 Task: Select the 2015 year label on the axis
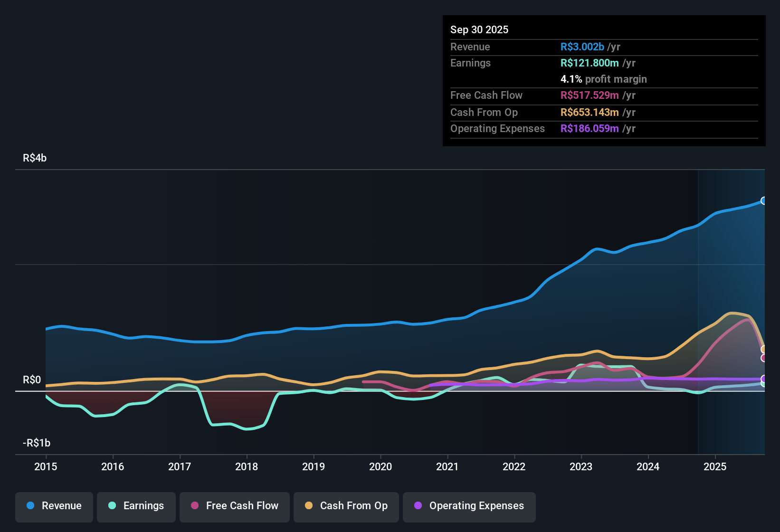click(46, 467)
